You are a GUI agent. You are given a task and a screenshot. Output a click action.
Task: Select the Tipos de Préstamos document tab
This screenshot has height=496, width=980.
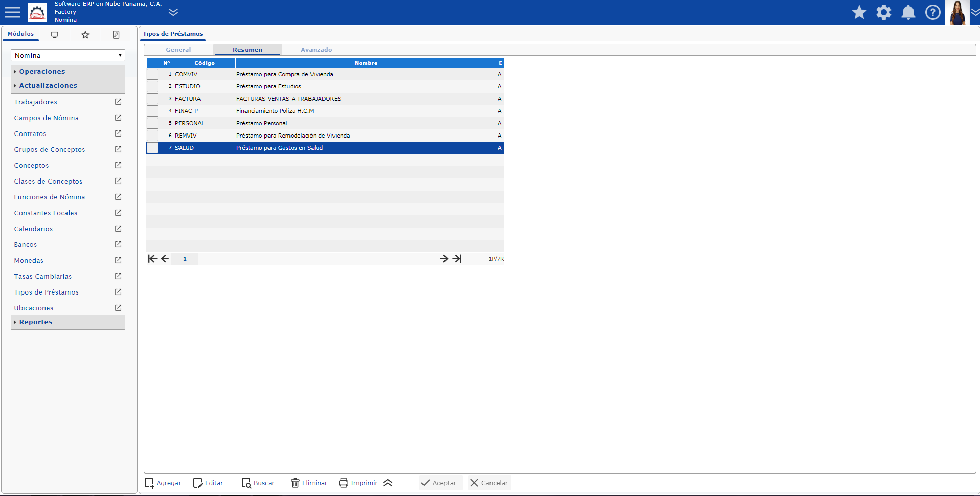pyautogui.click(x=173, y=34)
